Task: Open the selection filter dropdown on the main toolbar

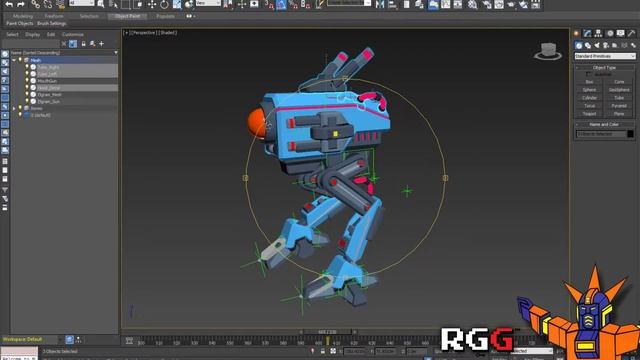Action: tap(82, 3)
